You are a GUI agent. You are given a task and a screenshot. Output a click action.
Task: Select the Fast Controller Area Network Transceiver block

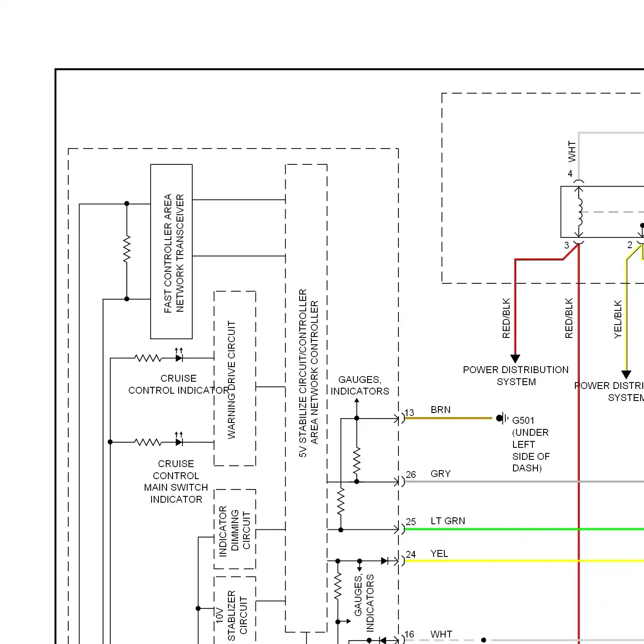tap(171, 252)
